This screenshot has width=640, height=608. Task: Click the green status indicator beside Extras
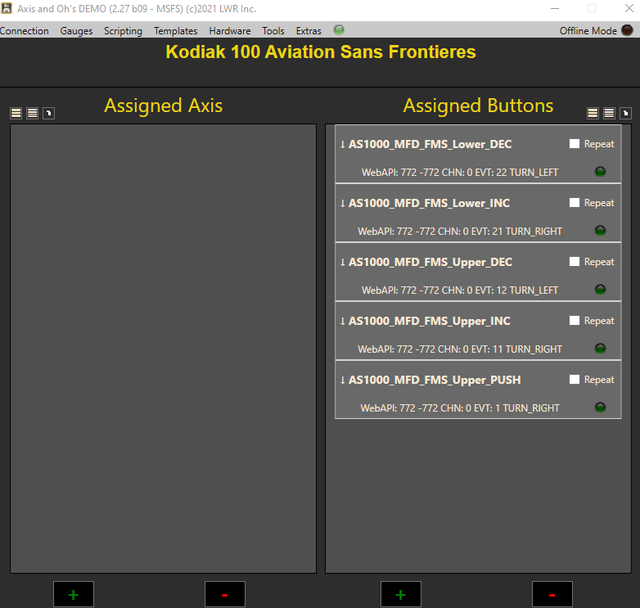click(339, 30)
